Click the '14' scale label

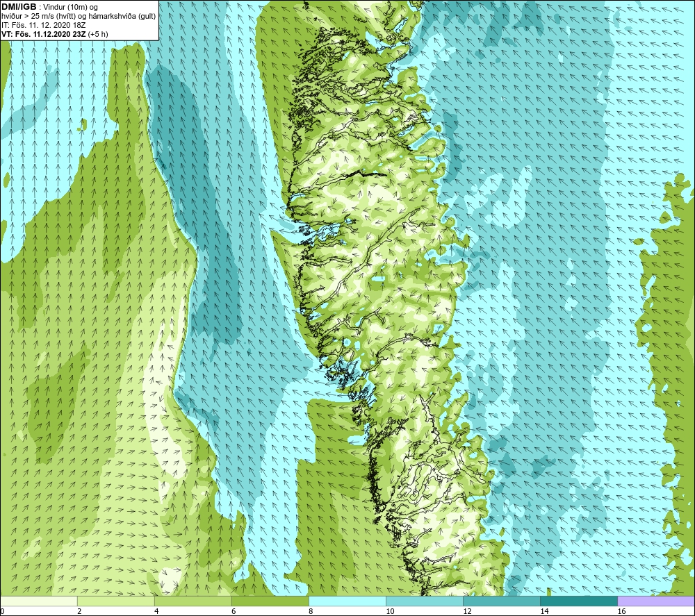(544, 612)
